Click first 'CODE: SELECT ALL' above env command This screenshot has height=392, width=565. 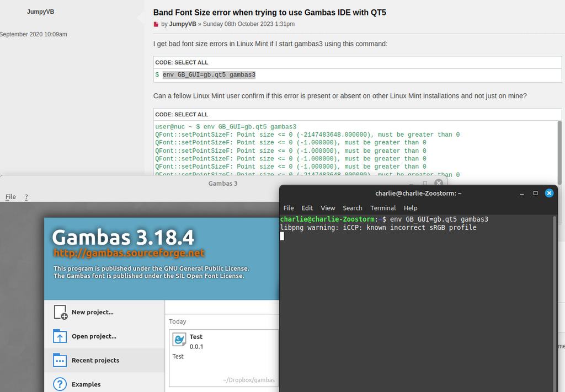click(182, 62)
